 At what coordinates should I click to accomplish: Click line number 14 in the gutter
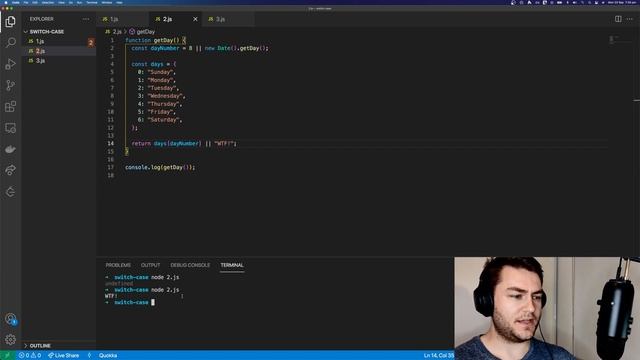click(111, 143)
